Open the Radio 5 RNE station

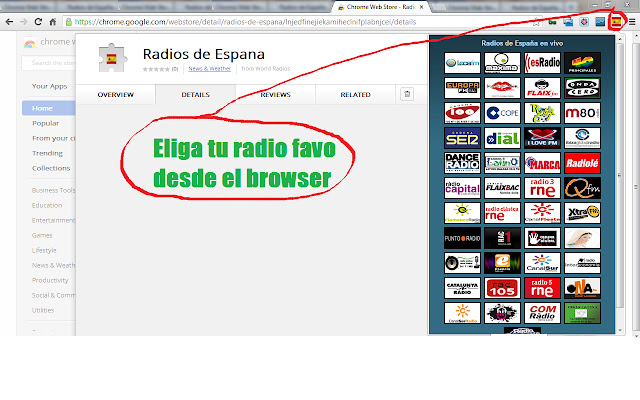542,288
